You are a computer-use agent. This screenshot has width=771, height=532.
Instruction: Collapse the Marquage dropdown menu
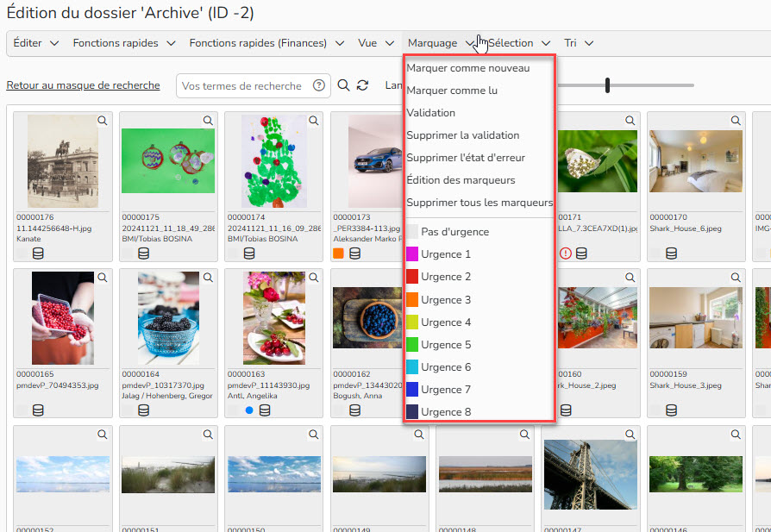(x=441, y=43)
